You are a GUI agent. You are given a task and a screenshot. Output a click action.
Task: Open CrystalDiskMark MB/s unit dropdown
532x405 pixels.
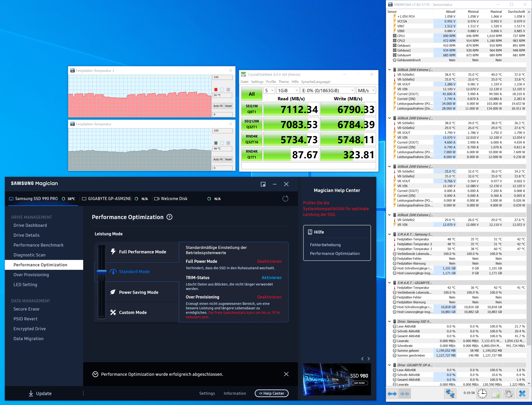366,90
